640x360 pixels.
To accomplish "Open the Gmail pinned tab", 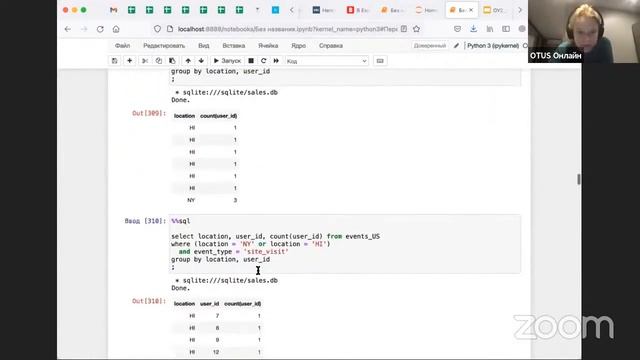I will (x=113, y=10).
